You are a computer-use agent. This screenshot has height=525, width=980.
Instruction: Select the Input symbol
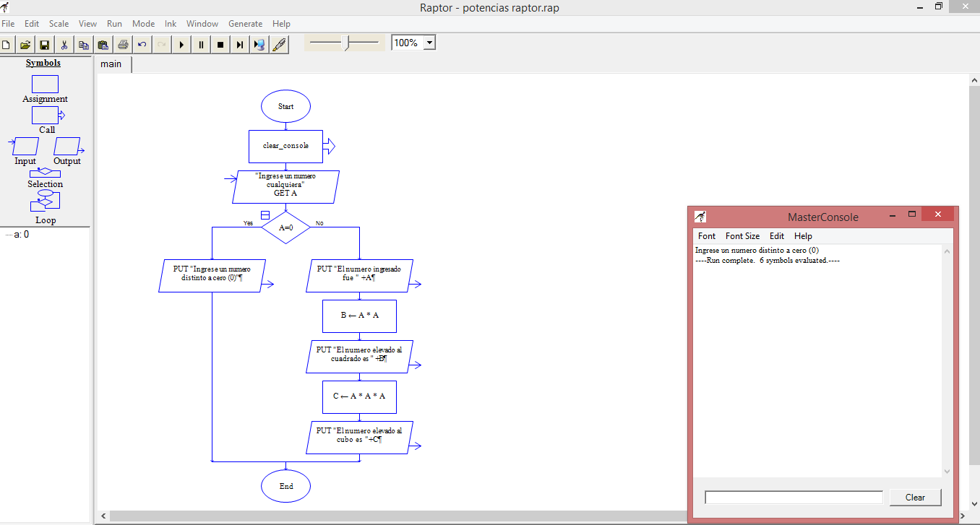(24, 147)
